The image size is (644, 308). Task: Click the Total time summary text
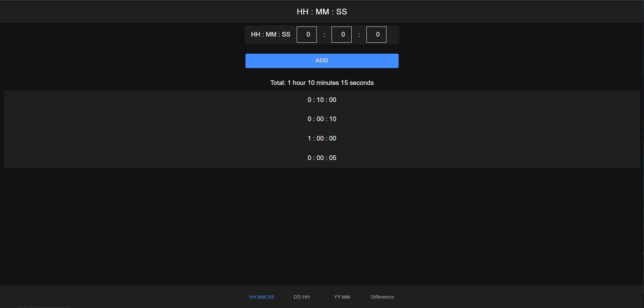coord(322,83)
